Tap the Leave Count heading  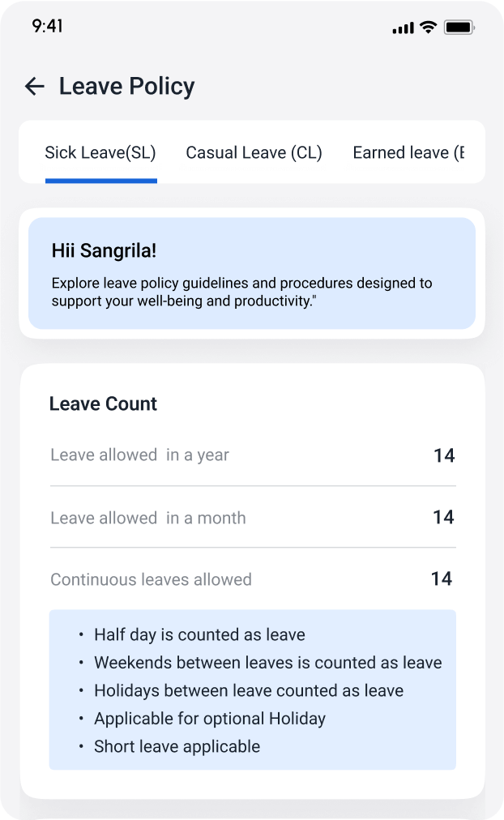click(103, 404)
